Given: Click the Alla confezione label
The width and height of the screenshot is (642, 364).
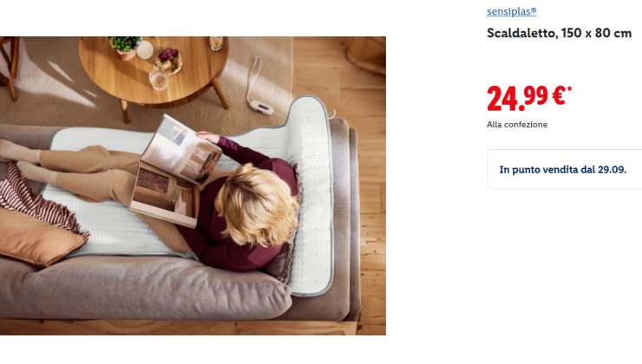Looking at the screenshot, I should click(x=517, y=124).
